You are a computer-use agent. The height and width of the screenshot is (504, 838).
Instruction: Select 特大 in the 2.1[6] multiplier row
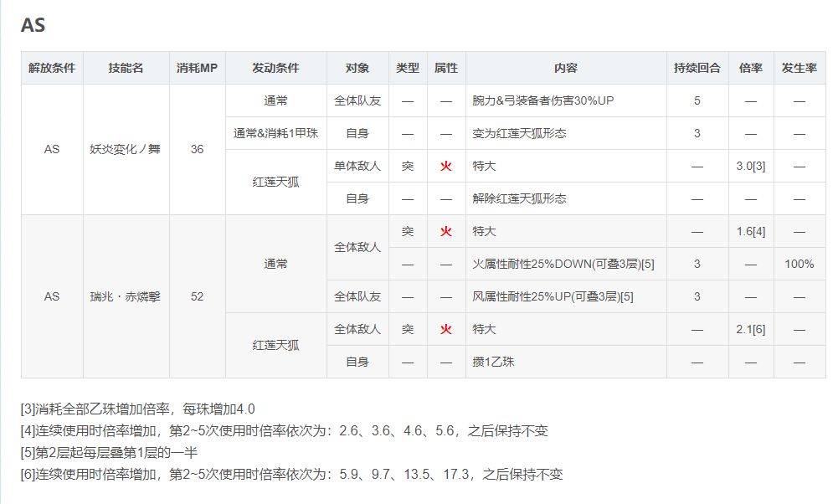484,329
